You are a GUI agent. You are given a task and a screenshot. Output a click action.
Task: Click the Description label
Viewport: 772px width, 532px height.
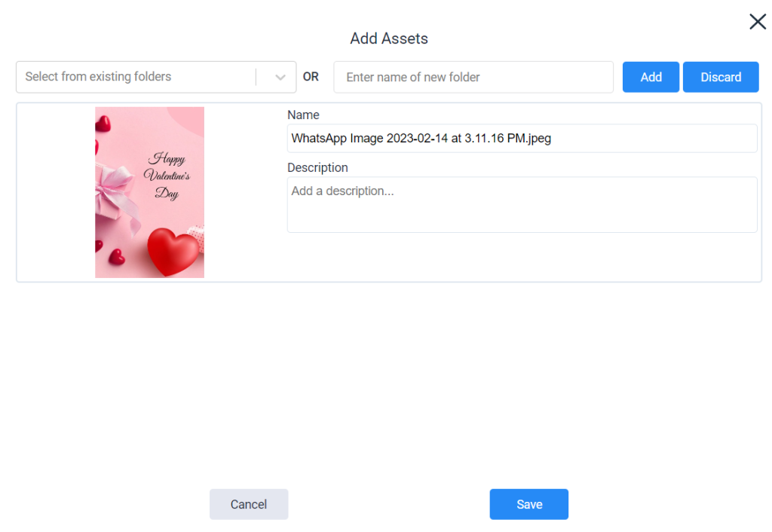(317, 168)
